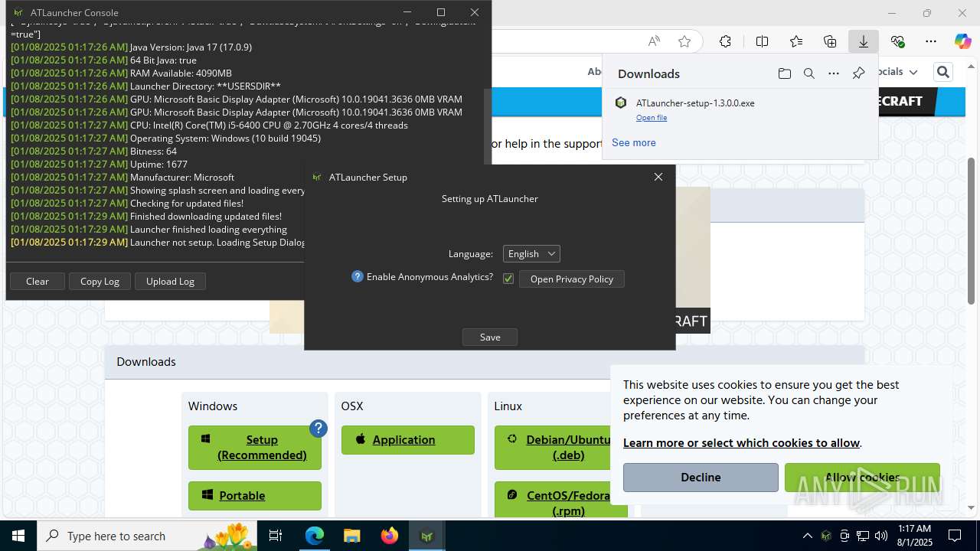Expand the Socials menu on website
Viewport: 980px width, 551px height.
pyautogui.click(x=897, y=71)
